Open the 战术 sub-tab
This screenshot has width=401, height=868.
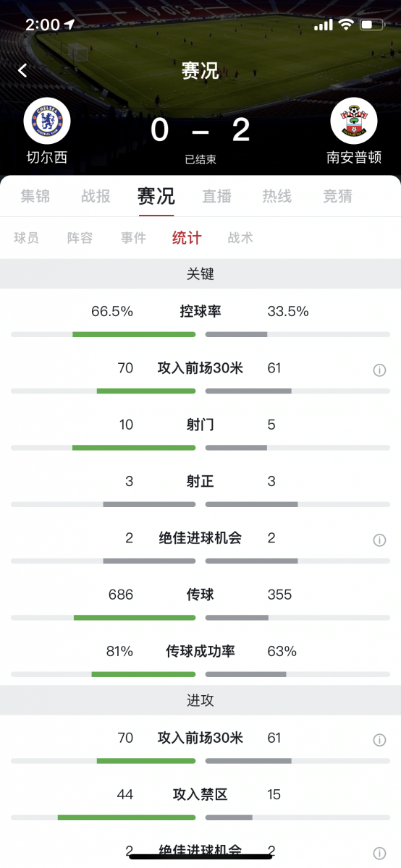coord(240,237)
